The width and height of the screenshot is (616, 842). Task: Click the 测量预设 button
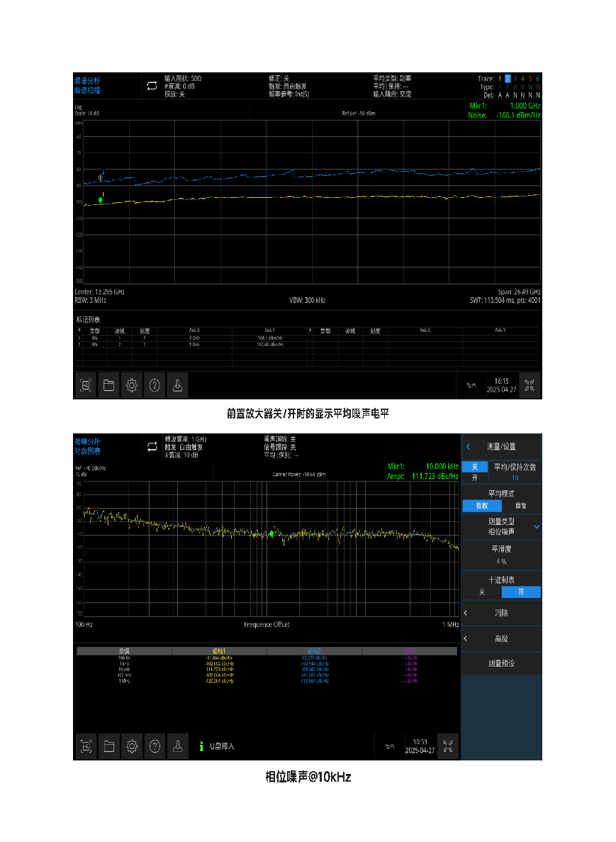click(502, 664)
